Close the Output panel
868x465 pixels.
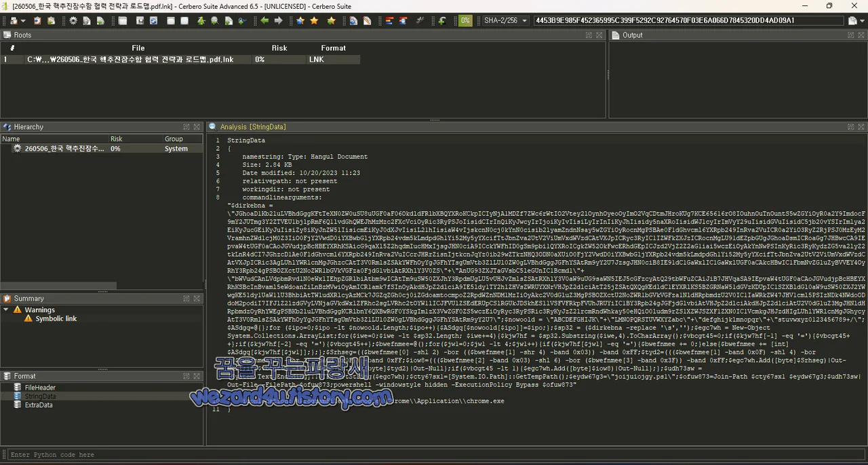point(861,35)
